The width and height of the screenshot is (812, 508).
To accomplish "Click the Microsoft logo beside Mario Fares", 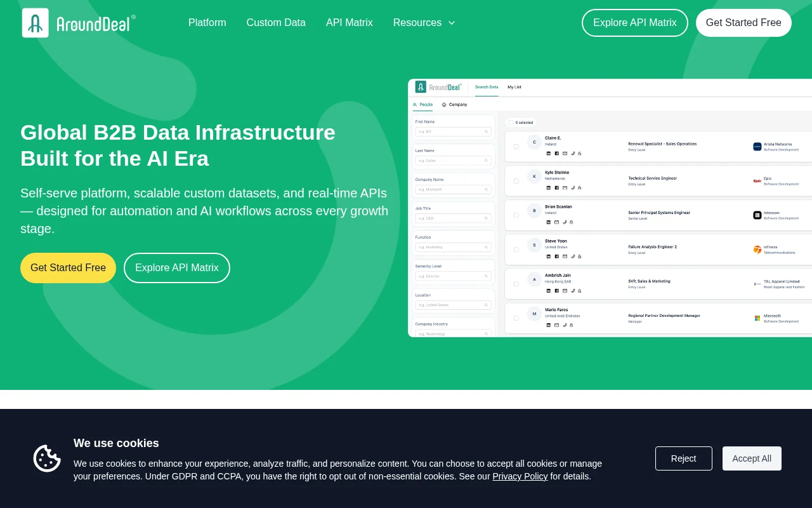I will click(x=757, y=318).
